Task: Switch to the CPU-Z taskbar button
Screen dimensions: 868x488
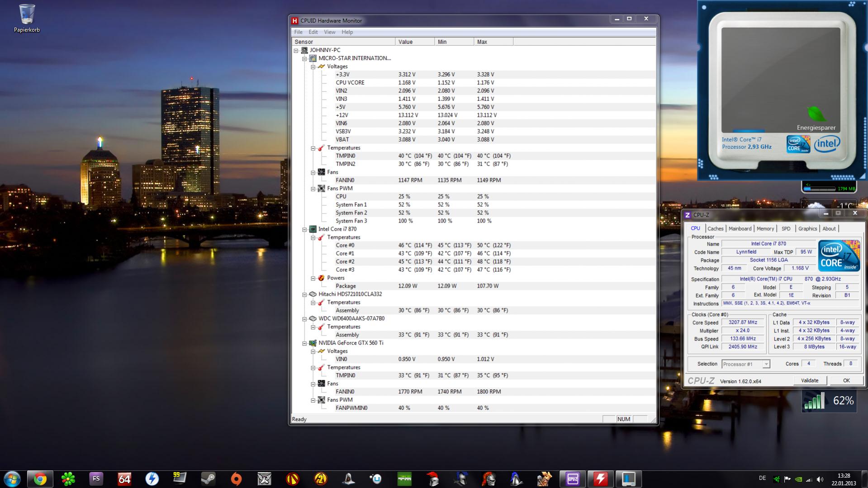Action: pos(573,479)
